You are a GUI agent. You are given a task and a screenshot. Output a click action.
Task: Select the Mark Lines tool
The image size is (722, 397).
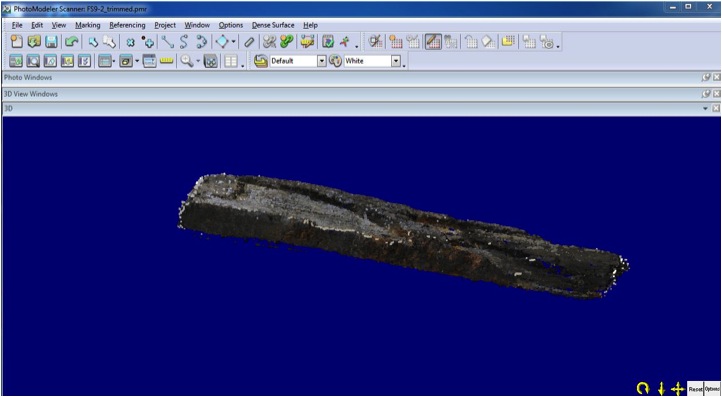(167, 42)
